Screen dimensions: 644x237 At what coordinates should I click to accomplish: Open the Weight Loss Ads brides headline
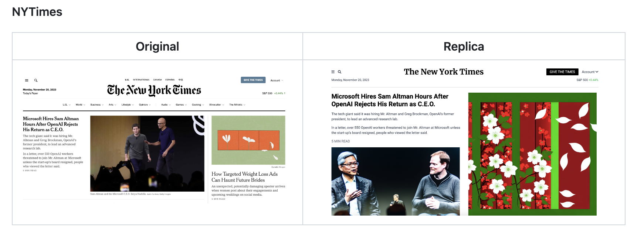click(x=244, y=177)
